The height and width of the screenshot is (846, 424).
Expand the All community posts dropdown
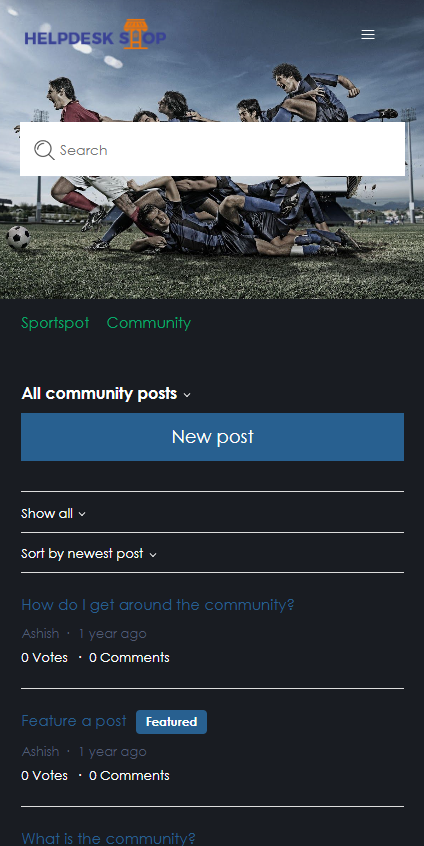coord(106,394)
